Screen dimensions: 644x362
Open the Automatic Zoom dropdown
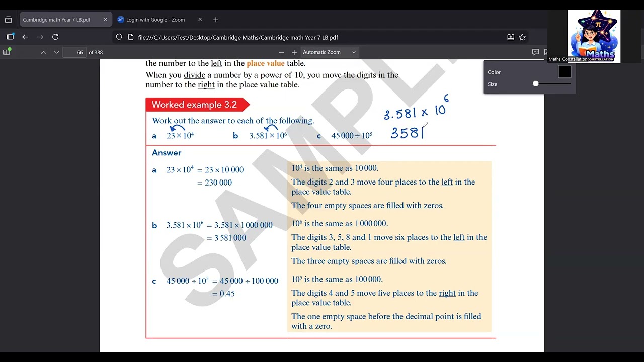[330, 52]
